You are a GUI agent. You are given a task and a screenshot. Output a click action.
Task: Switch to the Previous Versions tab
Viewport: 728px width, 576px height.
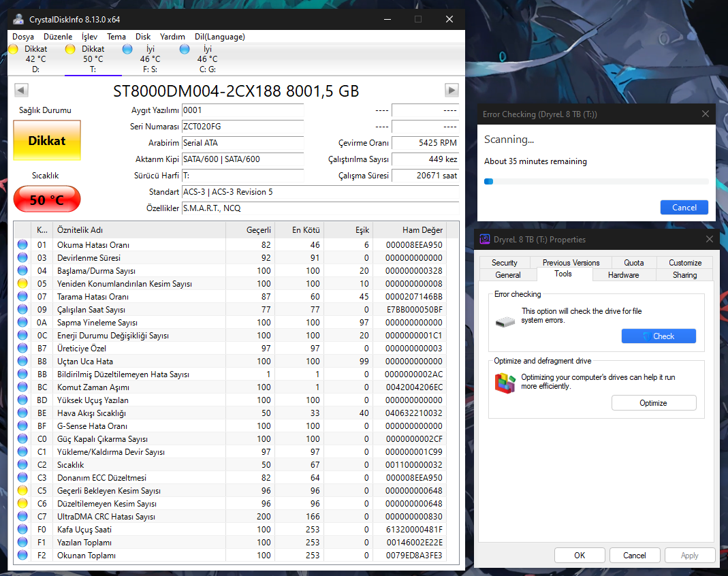(x=571, y=263)
